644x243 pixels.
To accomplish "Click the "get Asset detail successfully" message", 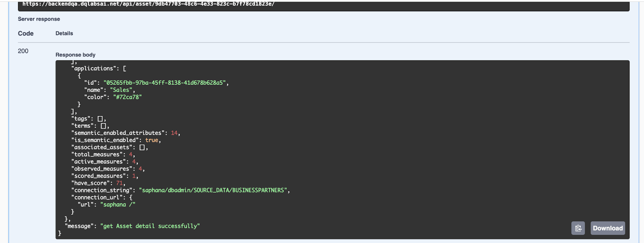I will (x=150, y=226).
